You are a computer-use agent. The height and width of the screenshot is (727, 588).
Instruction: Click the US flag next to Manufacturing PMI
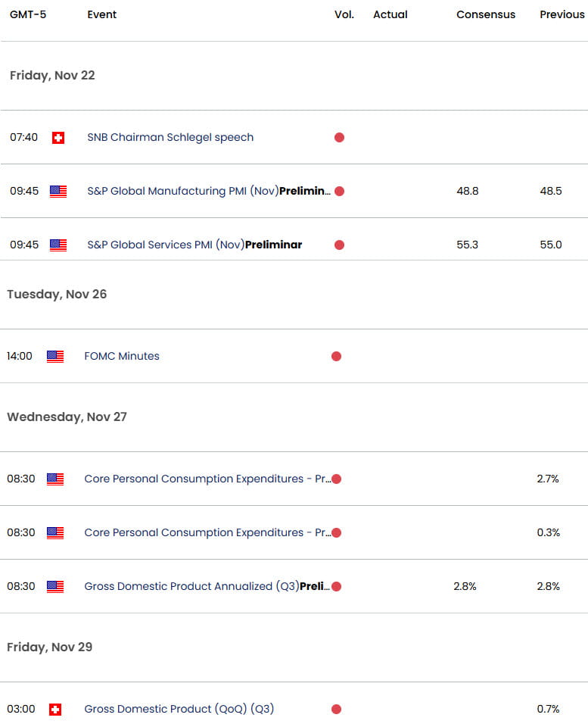pos(58,191)
